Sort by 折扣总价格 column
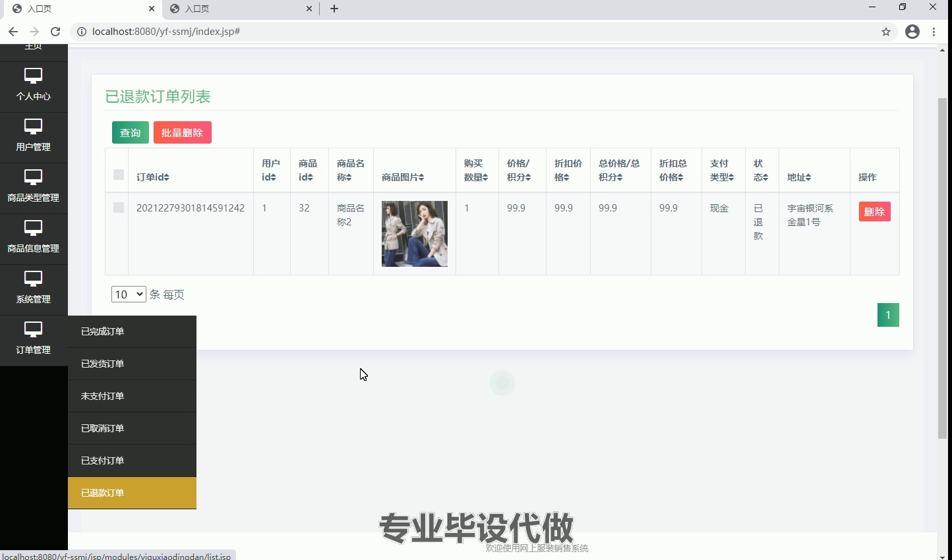Screen dimensions: 952x560 673,170
